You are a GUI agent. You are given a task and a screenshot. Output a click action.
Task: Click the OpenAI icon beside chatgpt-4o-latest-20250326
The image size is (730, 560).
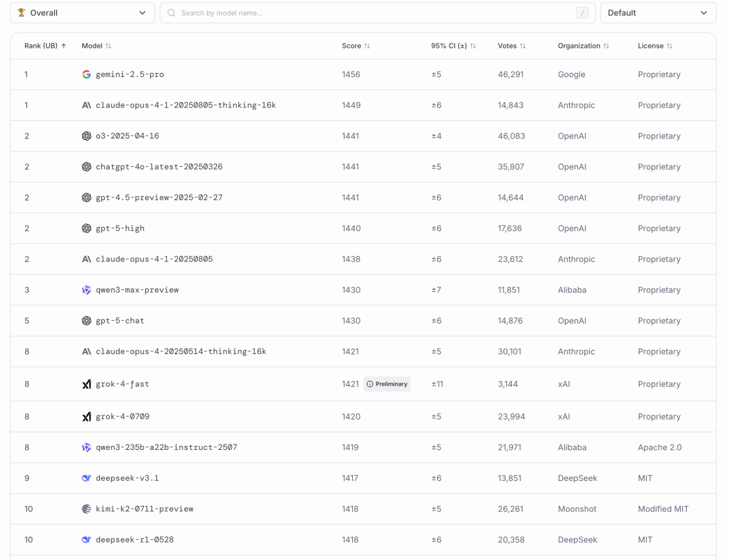pos(86,166)
